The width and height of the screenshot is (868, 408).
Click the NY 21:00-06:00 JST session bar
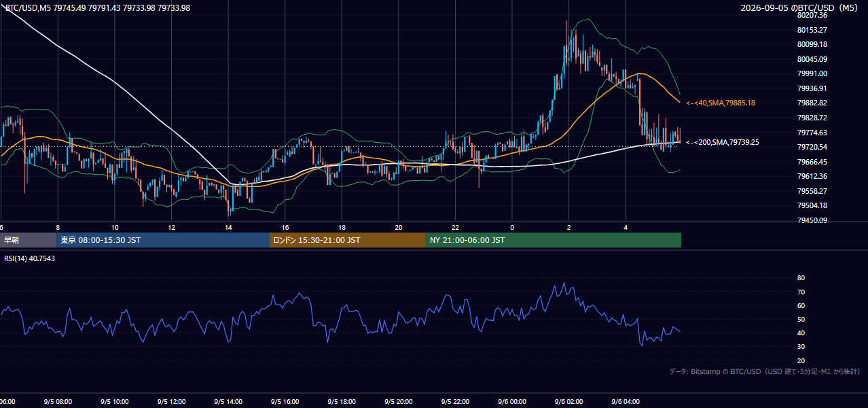[554, 240]
